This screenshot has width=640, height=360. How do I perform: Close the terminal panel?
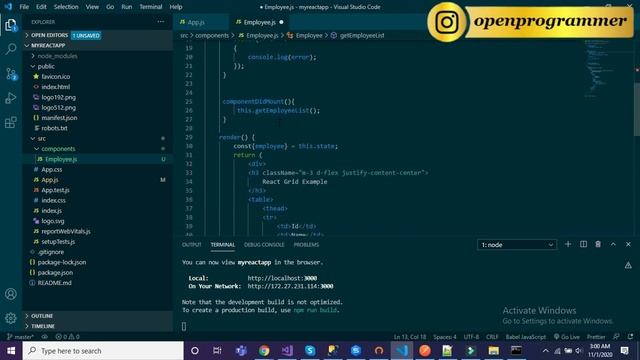pos(628,244)
